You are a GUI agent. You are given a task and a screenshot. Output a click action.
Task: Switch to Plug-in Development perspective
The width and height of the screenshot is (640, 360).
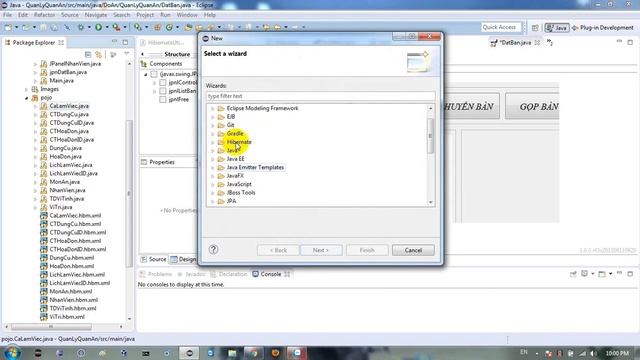coord(602,28)
